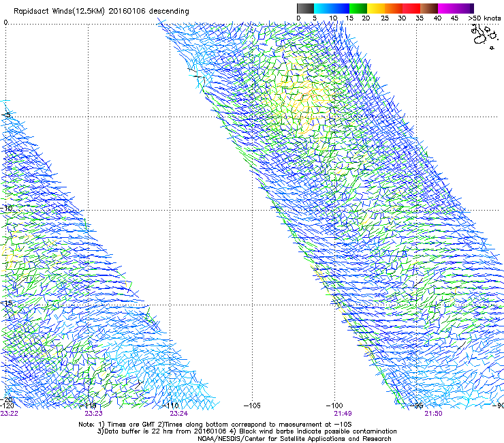Click the green 15-20 knots legend segment
Viewport: 504px width, 443px height.
pos(358,8)
